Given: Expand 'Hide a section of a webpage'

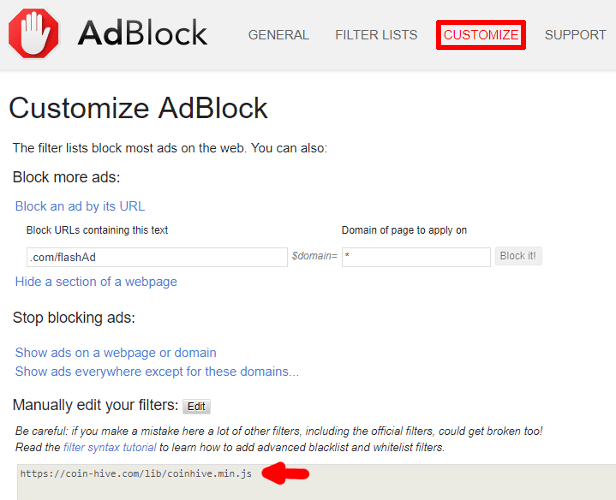Looking at the screenshot, I should tap(96, 282).
